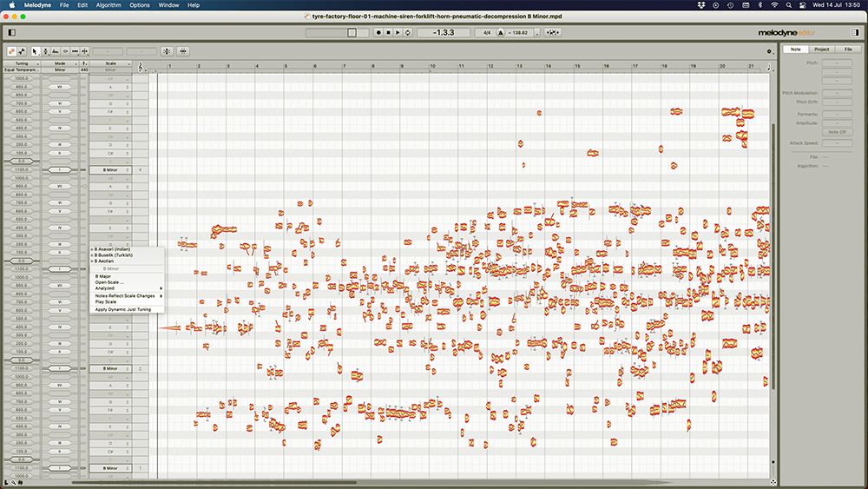Image resolution: width=868 pixels, height=489 pixels.
Task: Click the -1.3.3 position display
Action: [444, 33]
